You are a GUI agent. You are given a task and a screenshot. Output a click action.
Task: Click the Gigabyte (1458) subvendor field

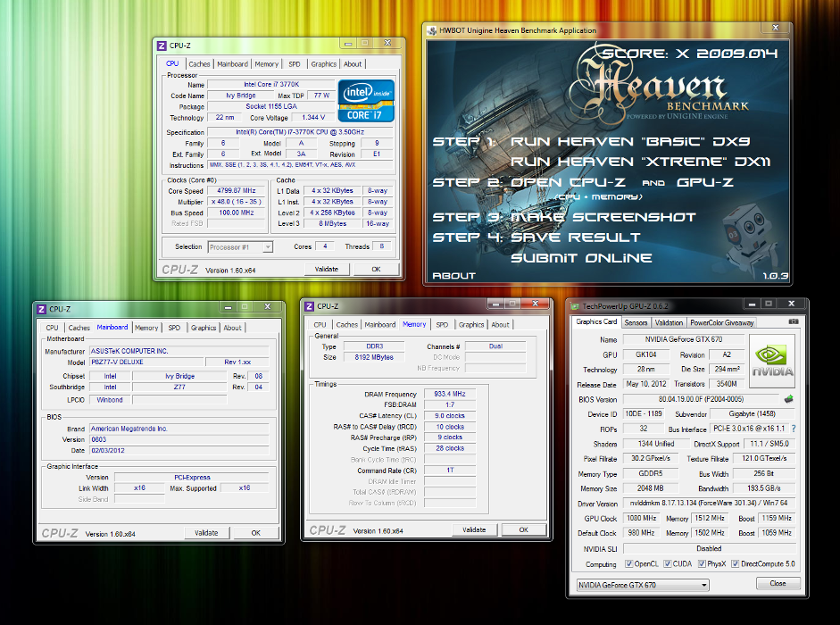click(x=753, y=413)
